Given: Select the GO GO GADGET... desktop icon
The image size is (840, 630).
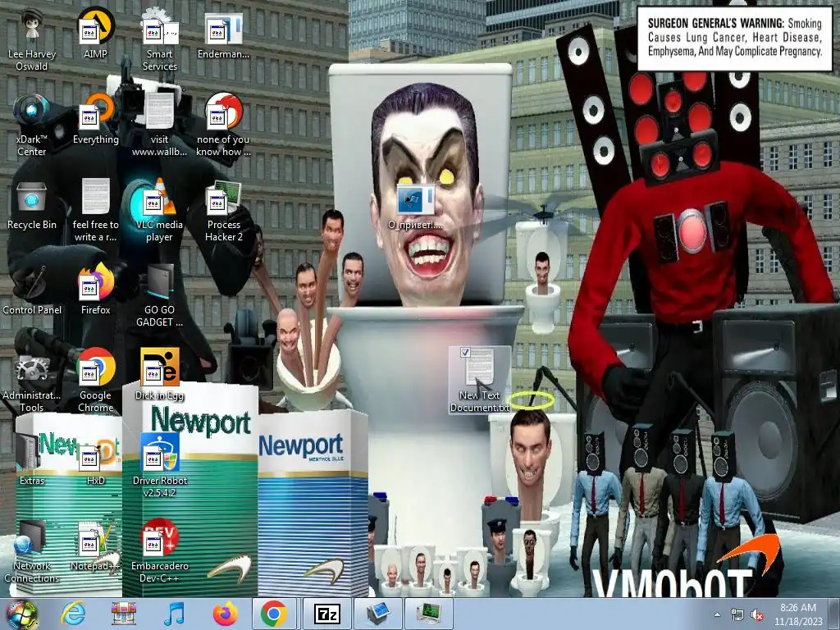Looking at the screenshot, I should click(x=160, y=295).
